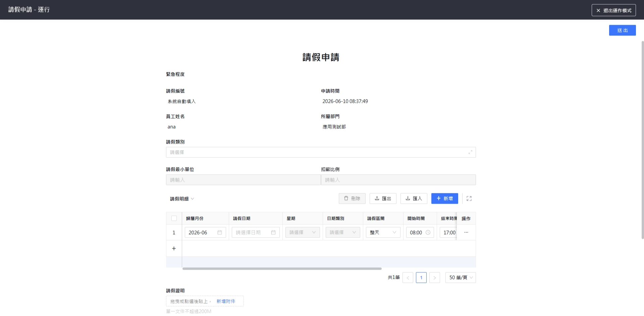
Task: Open the 星期 dropdown in row 1
Action: [x=303, y=233]
